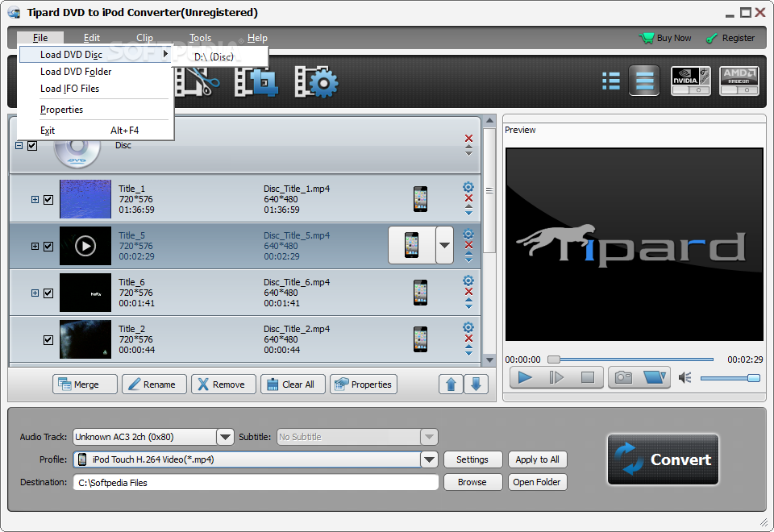Click Browse for destination
Screen dimensions: 774x532
pyautogui.click(x=472, y=482)
